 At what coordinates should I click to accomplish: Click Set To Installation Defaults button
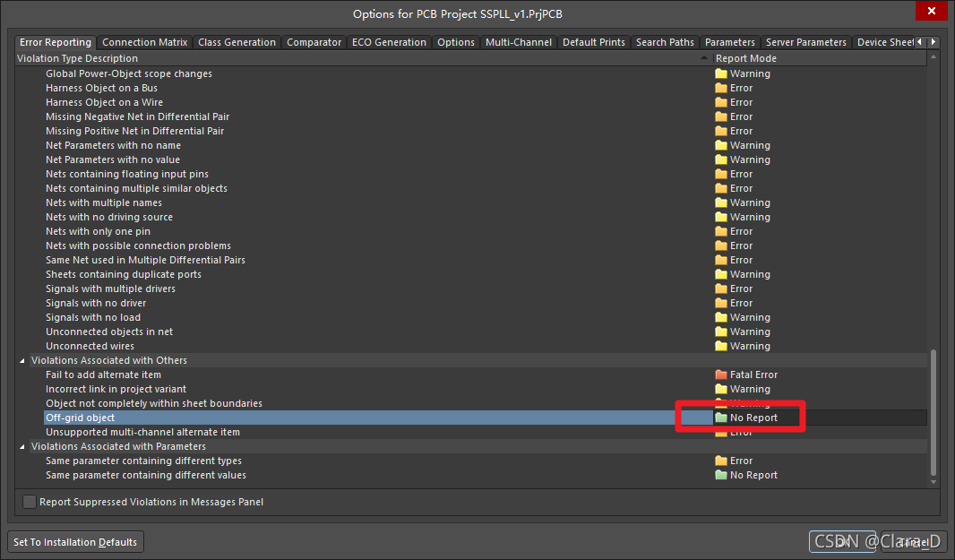click(75, 542)
